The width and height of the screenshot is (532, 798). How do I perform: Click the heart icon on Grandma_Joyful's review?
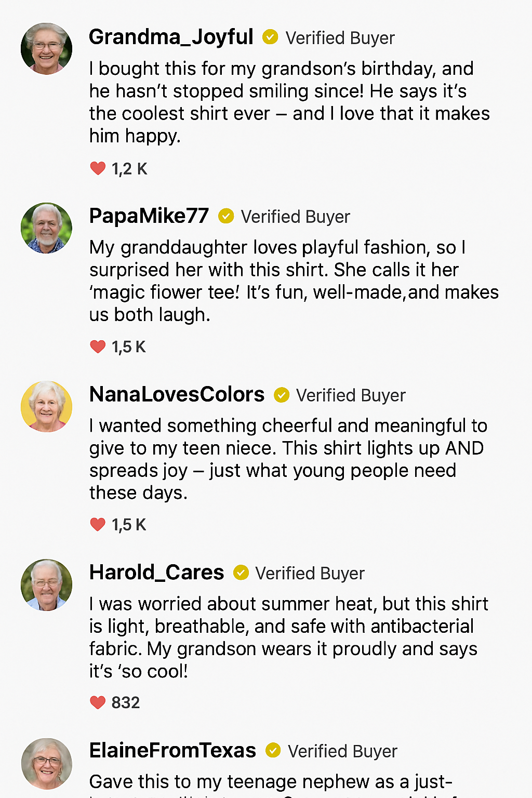point(98,168)
